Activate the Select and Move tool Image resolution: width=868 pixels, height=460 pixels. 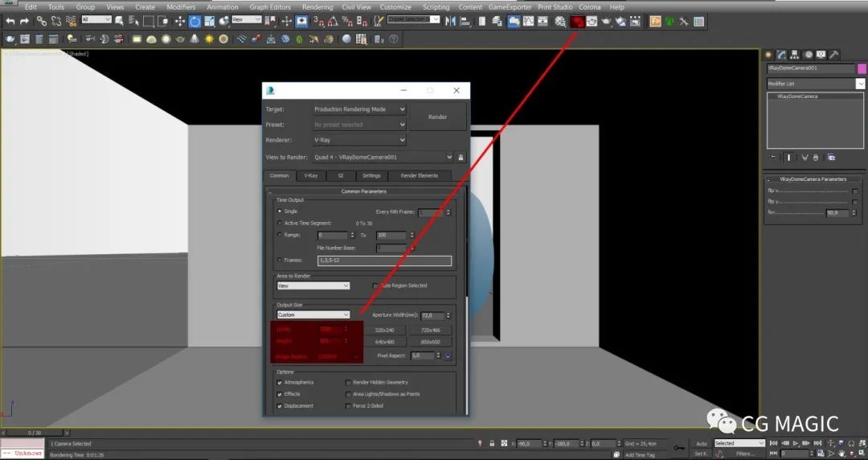(x=178, y=21)
